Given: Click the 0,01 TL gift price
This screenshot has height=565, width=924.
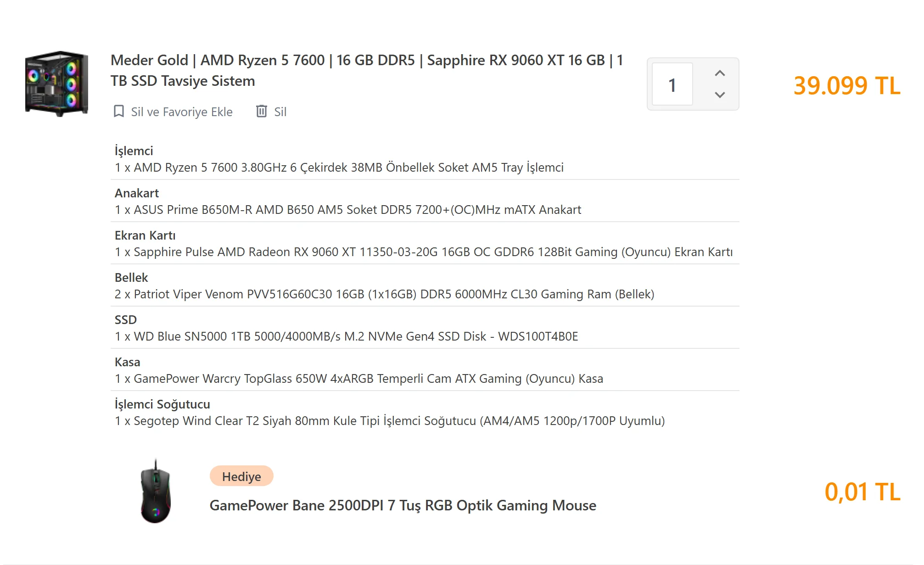Looking at the screenshot, I should (862, 492).
